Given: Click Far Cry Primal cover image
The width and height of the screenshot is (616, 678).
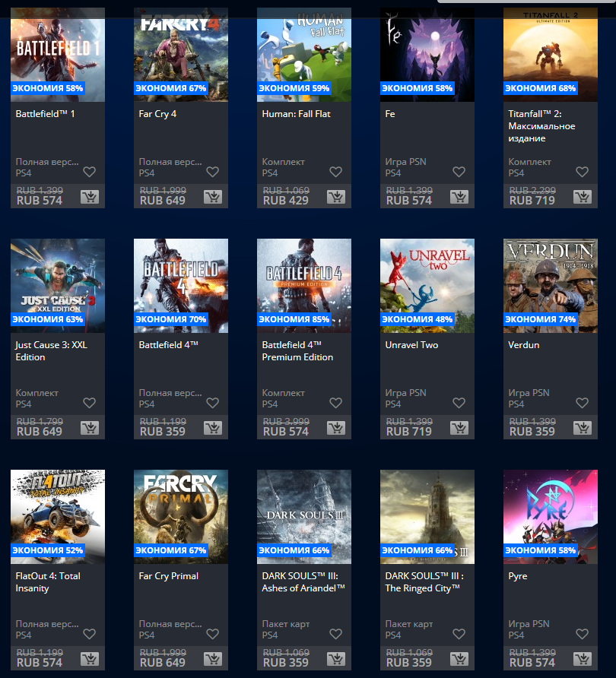Looking at the screenshot, I should [181, 517].
